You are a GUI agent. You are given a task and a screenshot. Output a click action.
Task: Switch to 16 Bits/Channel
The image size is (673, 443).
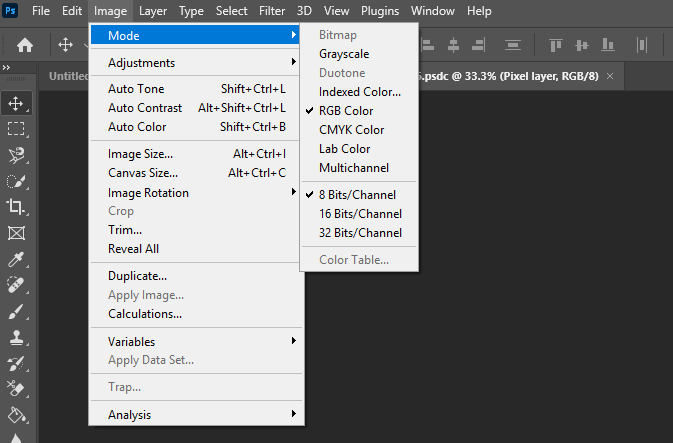pos(359,214)
